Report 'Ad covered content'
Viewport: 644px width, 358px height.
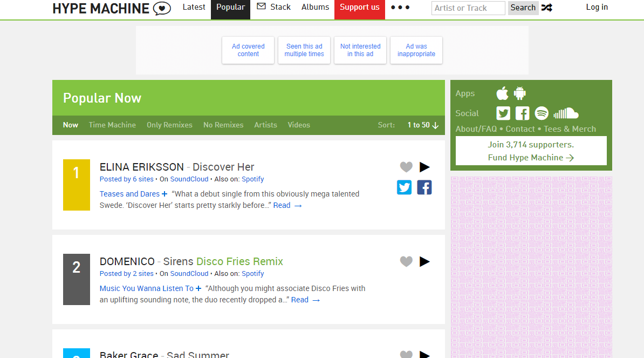(x=248, y=50)
